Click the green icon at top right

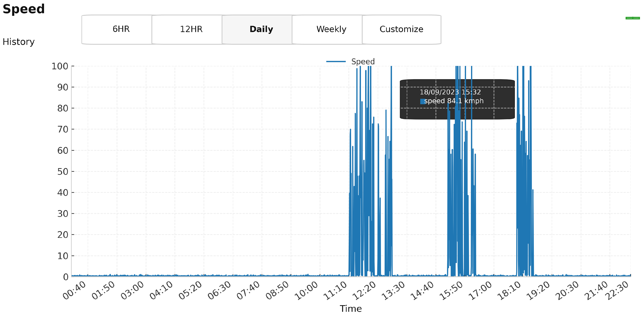(x=633, y=18)
